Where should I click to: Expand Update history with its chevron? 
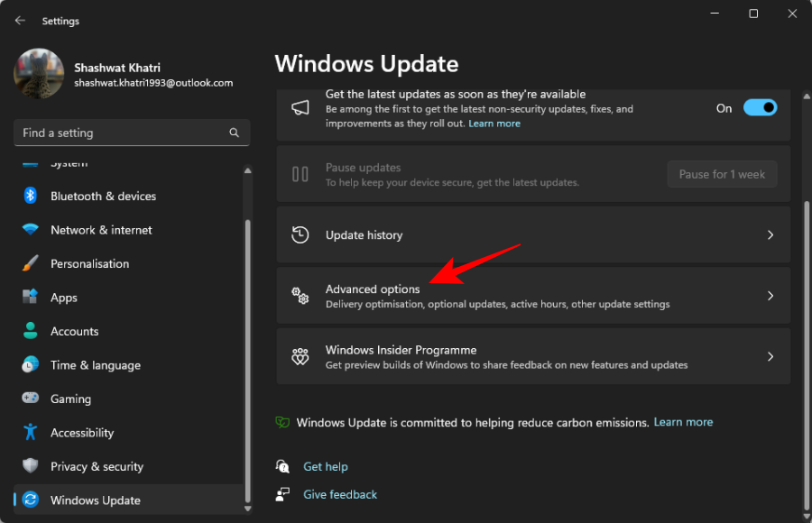coord(770,234)
